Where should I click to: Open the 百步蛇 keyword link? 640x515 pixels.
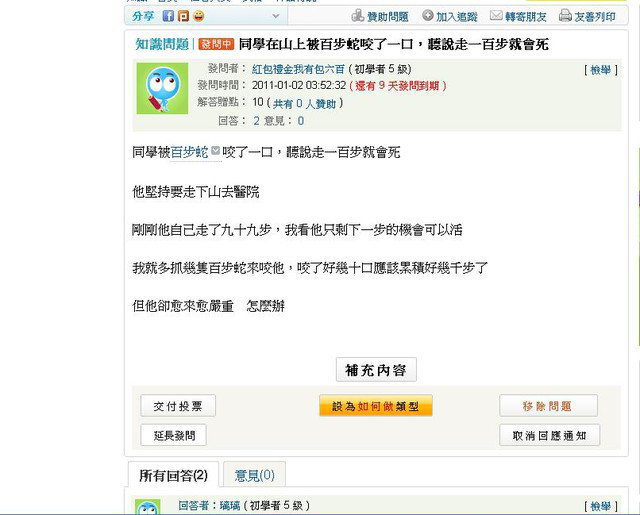[x=189, y=152]
